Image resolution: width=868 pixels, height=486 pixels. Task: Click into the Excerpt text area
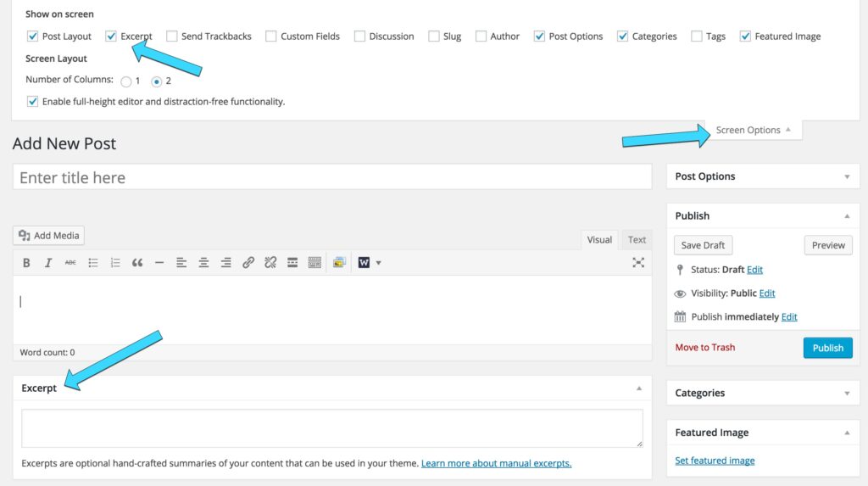tap(332, 428)
